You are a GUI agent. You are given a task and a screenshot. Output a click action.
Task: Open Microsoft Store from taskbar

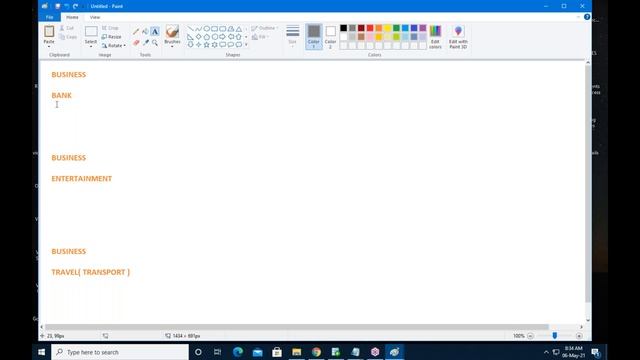click(x=277, y=352)
